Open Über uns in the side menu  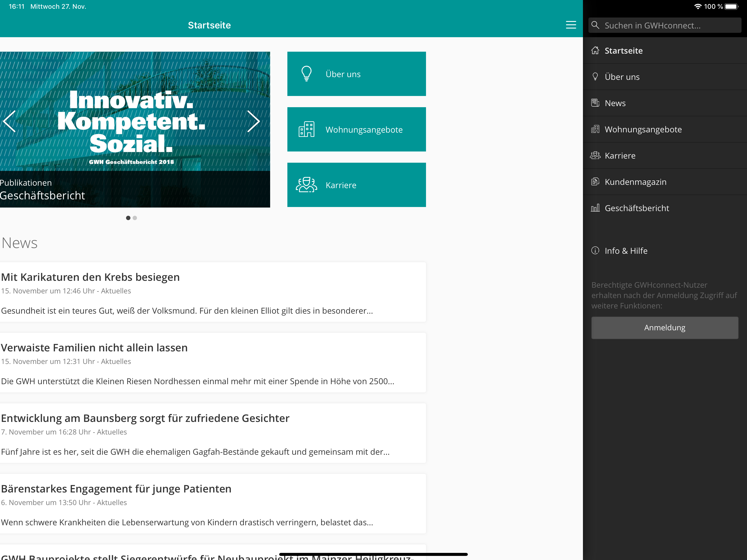(665, 77)
